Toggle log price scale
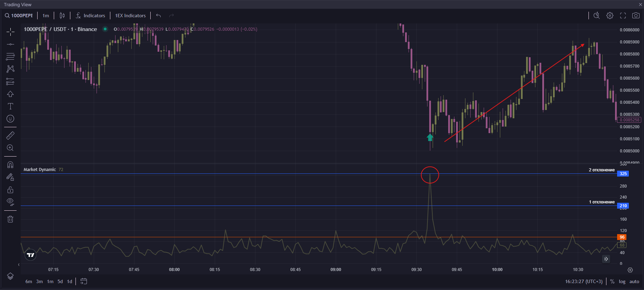 coord(622,281)
